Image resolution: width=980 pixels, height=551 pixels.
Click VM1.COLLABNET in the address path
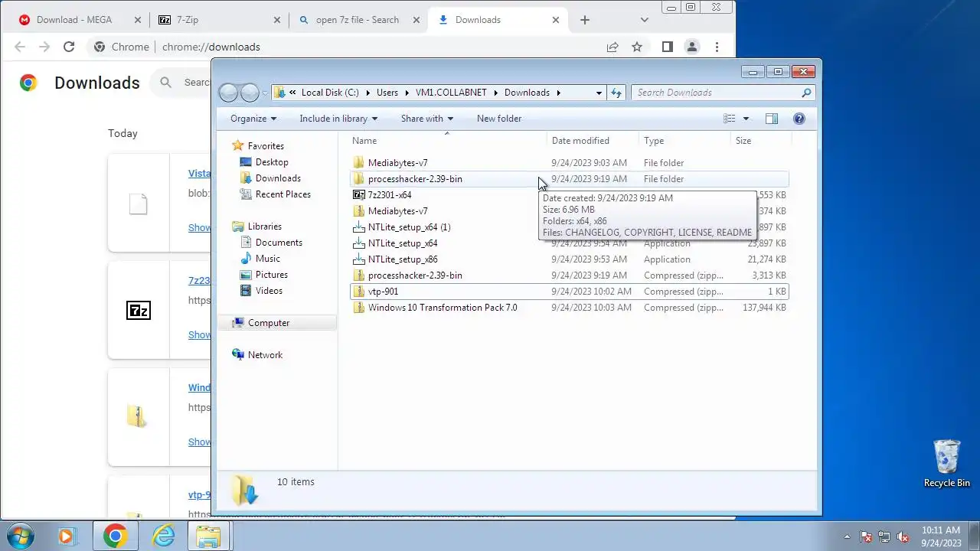(451, 93)
